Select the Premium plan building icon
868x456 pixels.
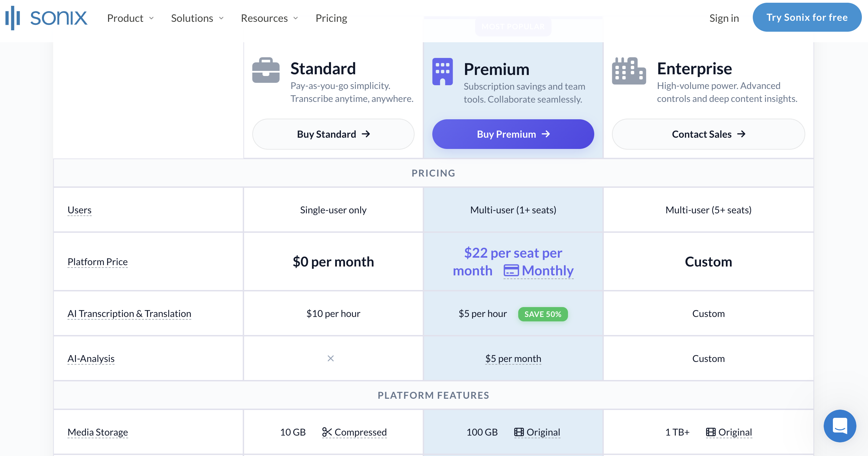442,72
